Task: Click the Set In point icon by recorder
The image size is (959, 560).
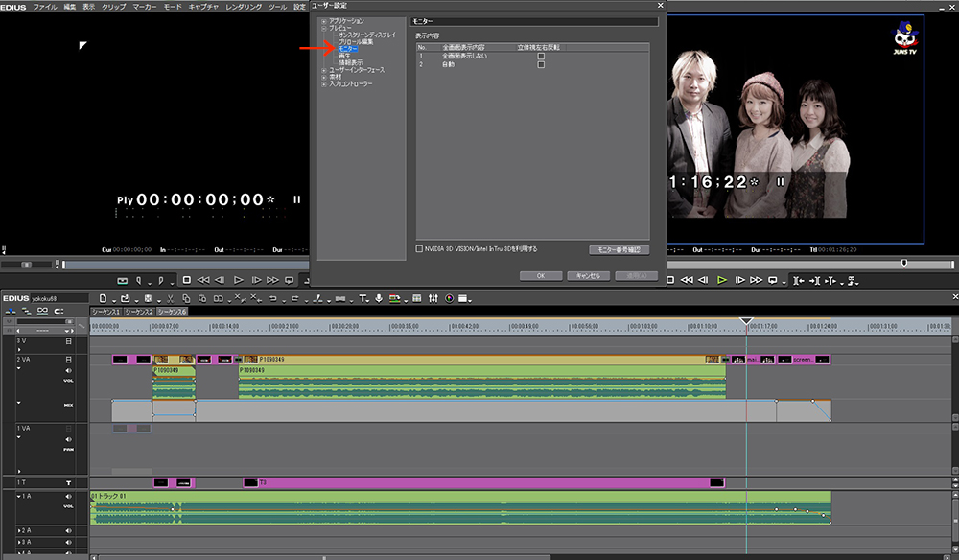Action: click(798, 281)
